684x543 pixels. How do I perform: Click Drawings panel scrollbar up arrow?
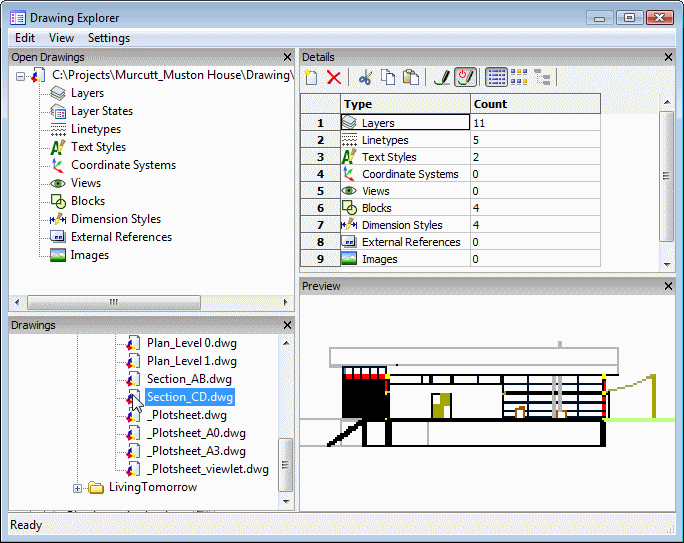(286, 343)
